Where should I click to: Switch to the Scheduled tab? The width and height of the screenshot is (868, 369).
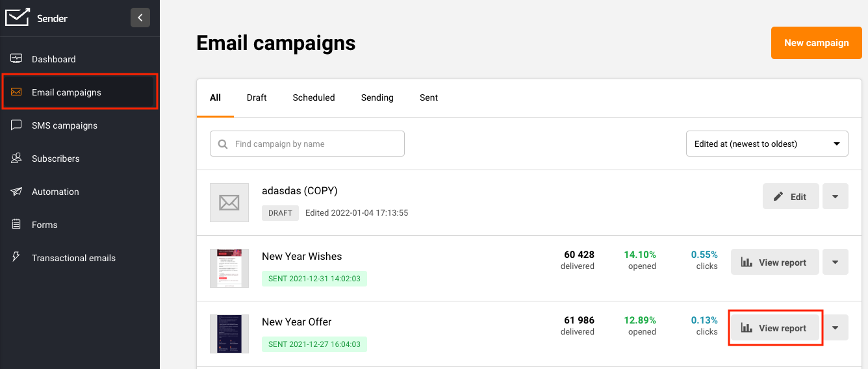(313, 97)
